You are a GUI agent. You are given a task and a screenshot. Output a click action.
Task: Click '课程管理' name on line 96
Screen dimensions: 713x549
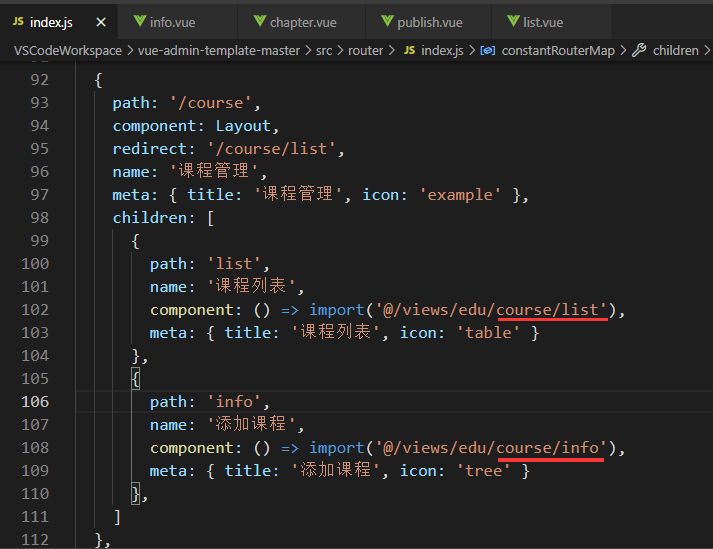pyautogui.click(x=214, y=171)
